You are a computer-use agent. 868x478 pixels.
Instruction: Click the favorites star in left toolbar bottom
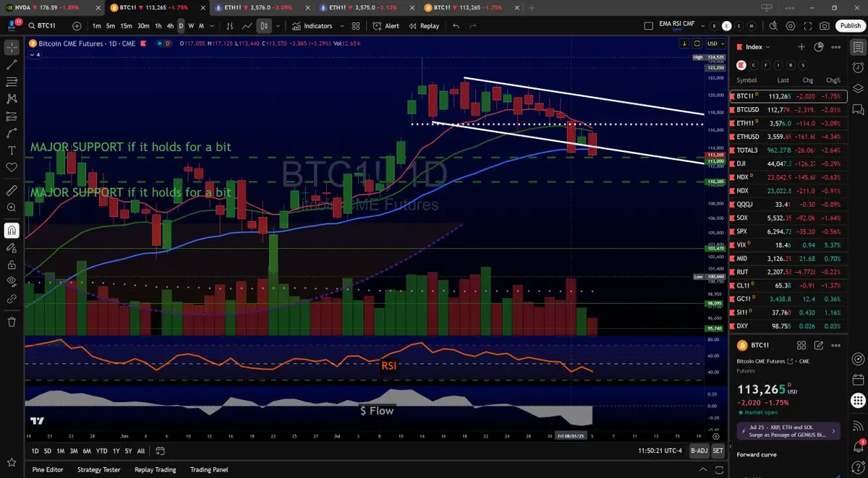coord(12,462)
